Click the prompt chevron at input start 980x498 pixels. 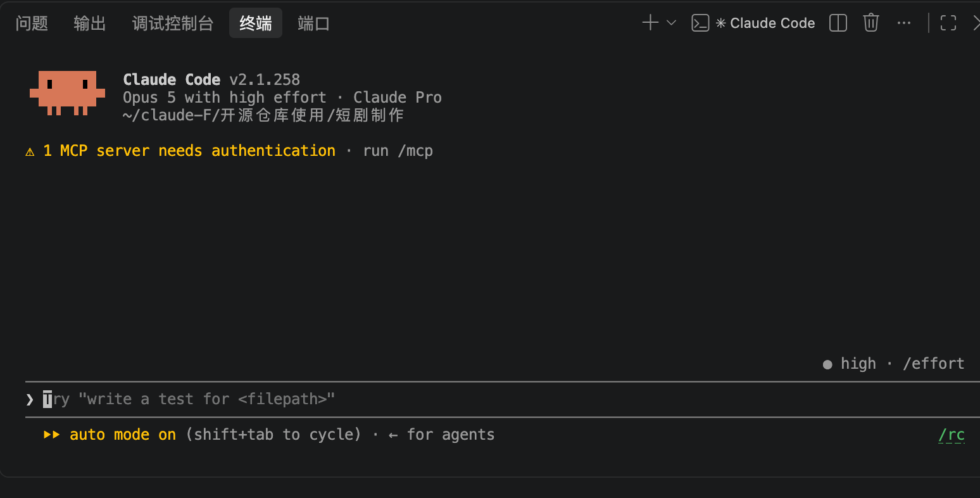(30, 399)
